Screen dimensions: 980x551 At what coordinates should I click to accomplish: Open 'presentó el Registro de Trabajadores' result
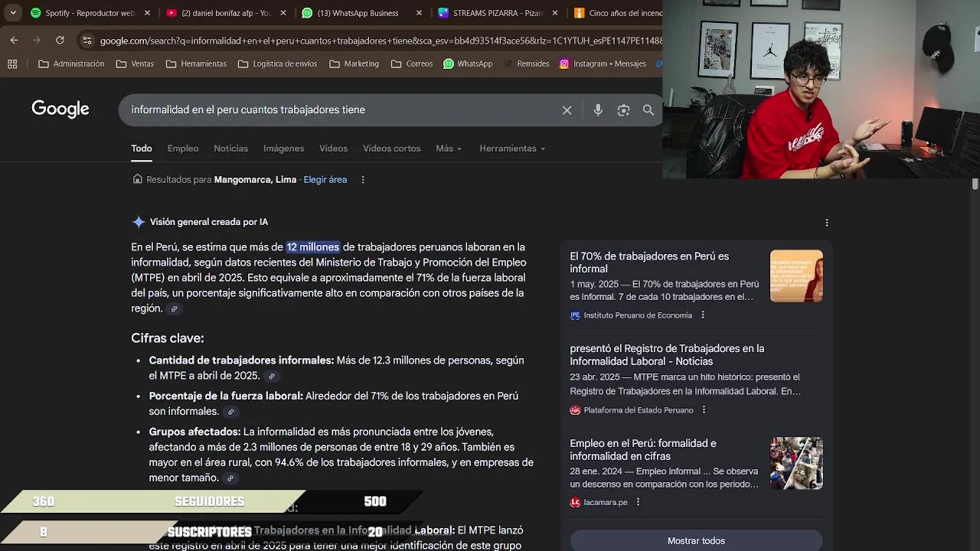tap(667, 355)
